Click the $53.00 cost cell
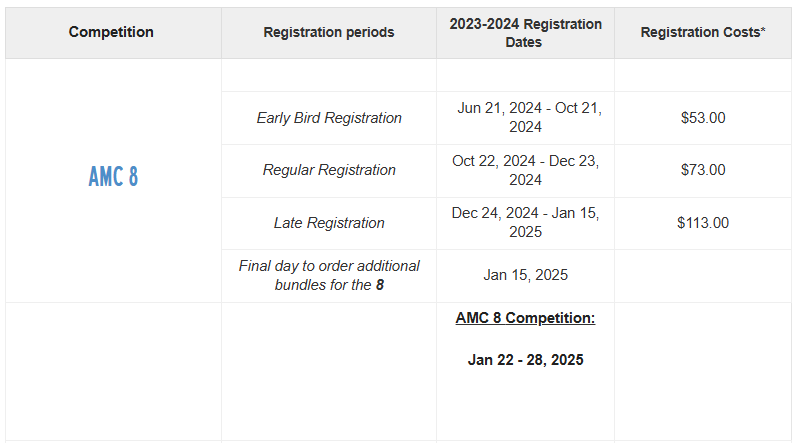Image resolution: width=798 pixels, height=443 pixels. 703,118
